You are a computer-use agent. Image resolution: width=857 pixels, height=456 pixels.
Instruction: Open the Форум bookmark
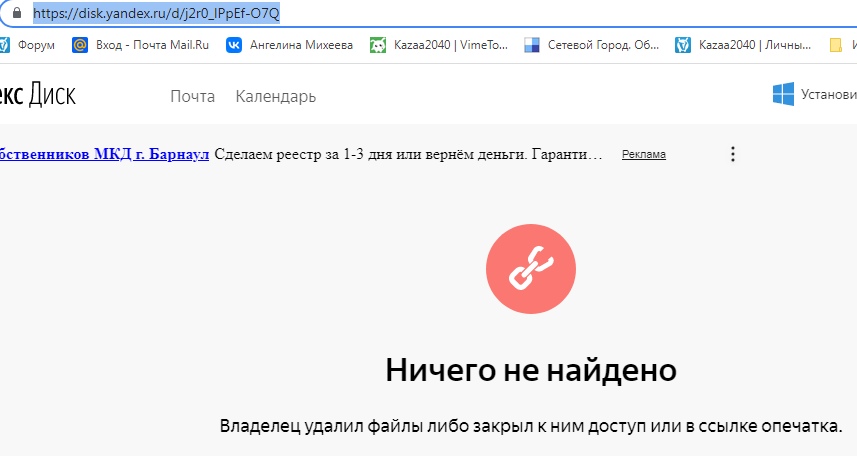27,45
